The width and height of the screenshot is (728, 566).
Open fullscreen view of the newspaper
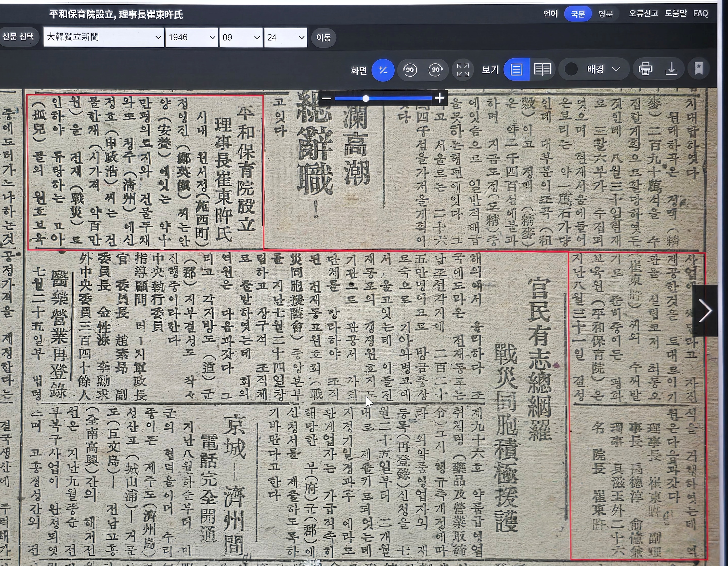point(463,70)
